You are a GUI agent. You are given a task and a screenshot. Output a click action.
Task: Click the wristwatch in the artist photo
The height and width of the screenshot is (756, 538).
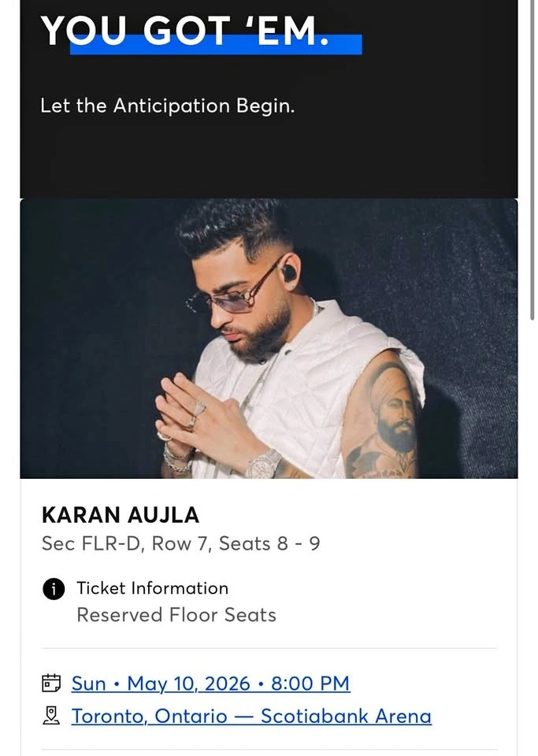tap(265, 465)
